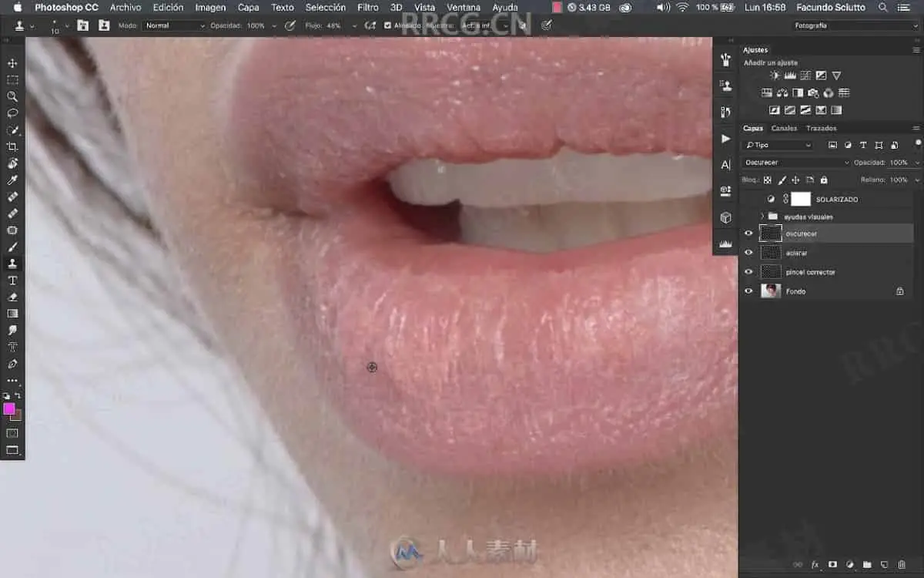Viewport: 924px width, 578px height.
Task: Select the Move tool
Action: 12,63
